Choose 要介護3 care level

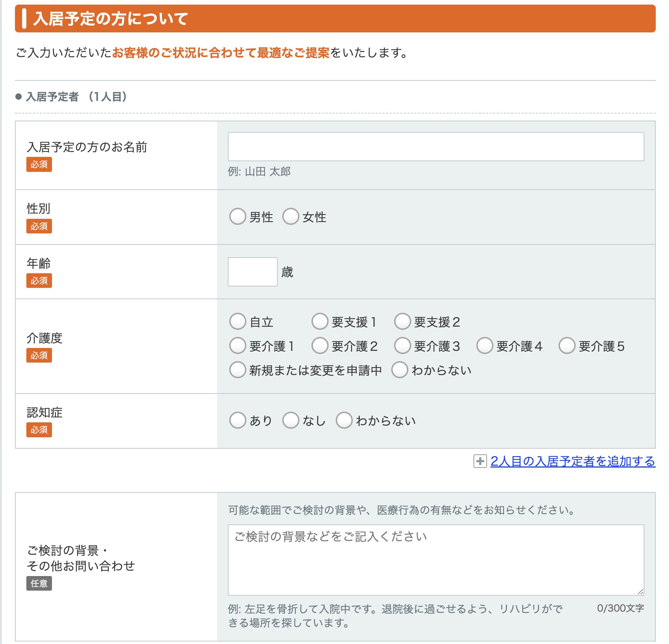point(402,345)
